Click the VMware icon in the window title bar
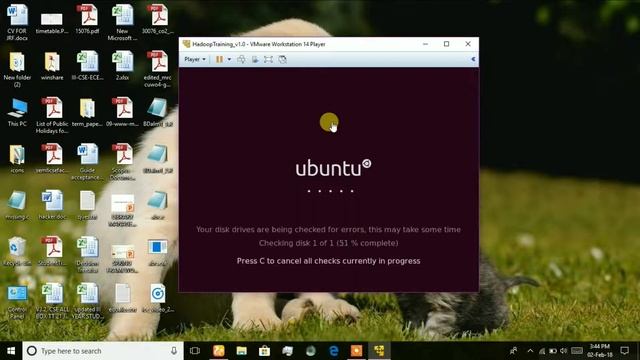Viewport: 640px width, 360px height. coord(186,44)
